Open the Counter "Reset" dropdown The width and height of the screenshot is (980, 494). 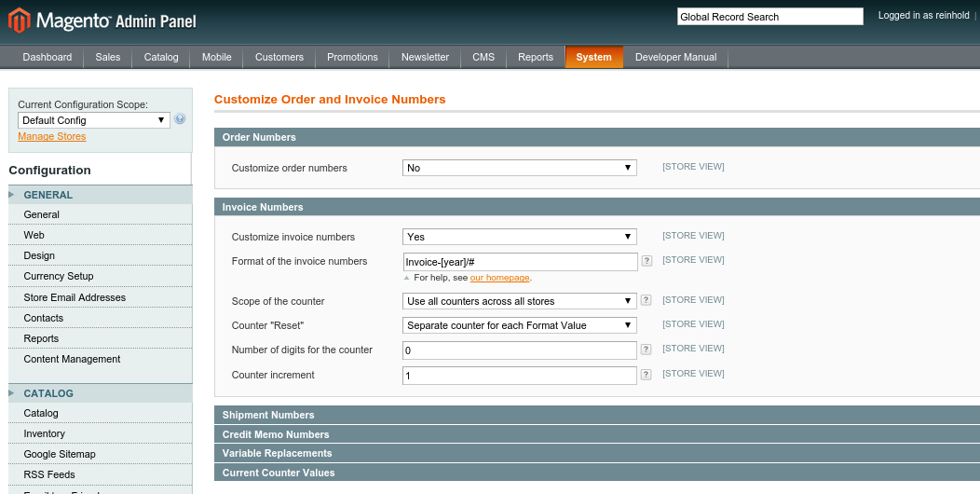[519, 325]
